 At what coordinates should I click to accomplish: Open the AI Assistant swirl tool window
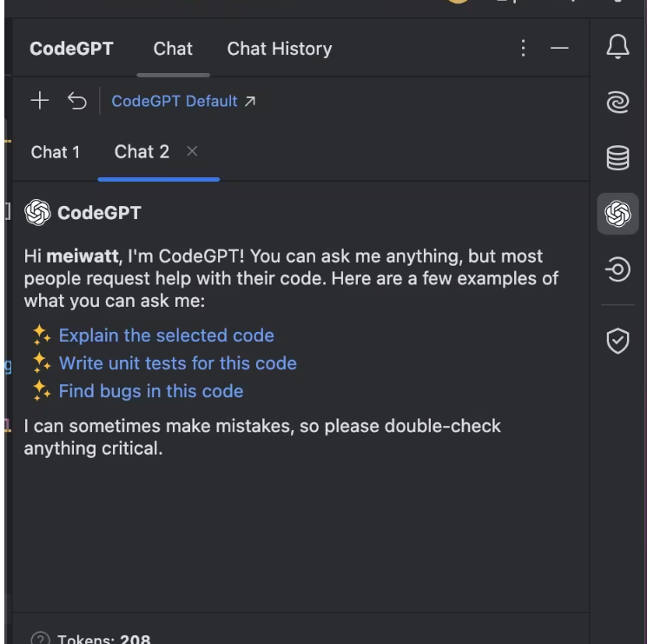[617, 103]
